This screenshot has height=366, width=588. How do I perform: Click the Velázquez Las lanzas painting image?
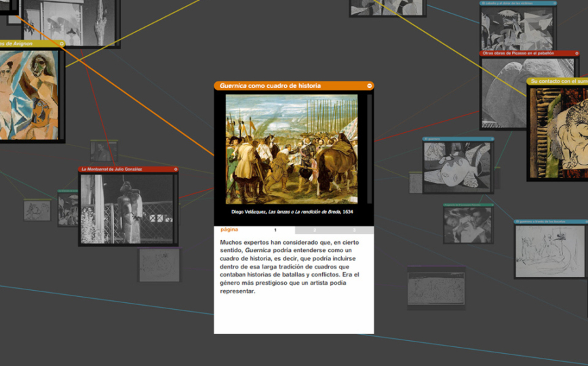(292, 149)
